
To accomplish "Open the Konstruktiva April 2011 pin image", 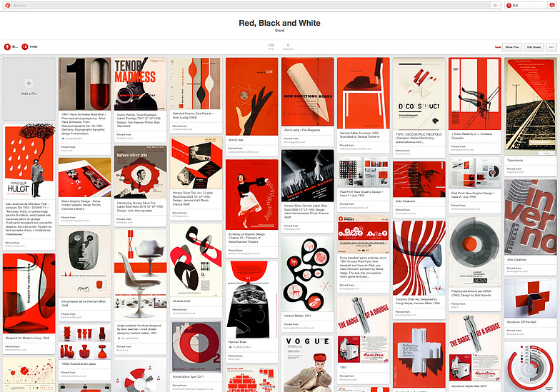I will pos(196,346).
